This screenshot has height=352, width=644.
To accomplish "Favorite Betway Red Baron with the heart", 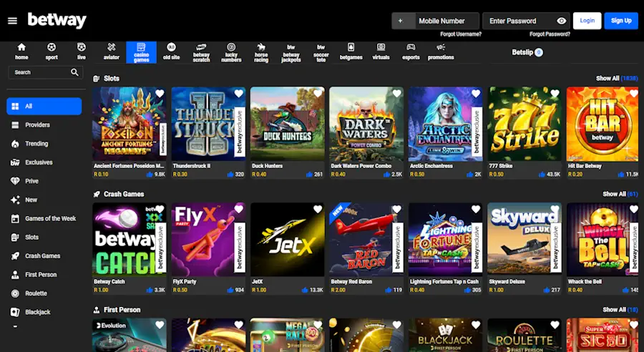I will (396, 210).
